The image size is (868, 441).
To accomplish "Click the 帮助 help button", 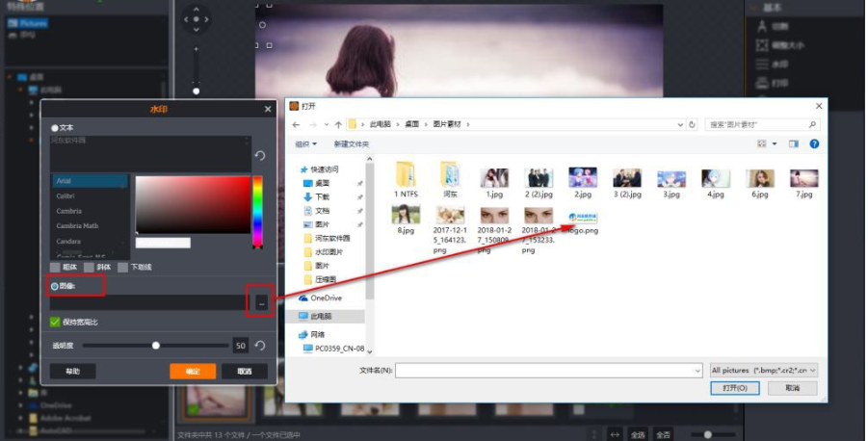I will coord(72,372).
